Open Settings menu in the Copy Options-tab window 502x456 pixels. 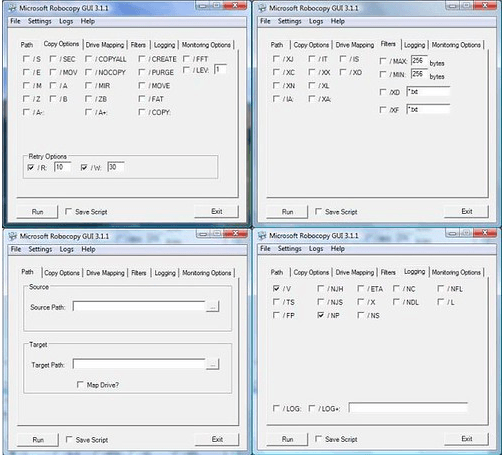coord(40,21)
